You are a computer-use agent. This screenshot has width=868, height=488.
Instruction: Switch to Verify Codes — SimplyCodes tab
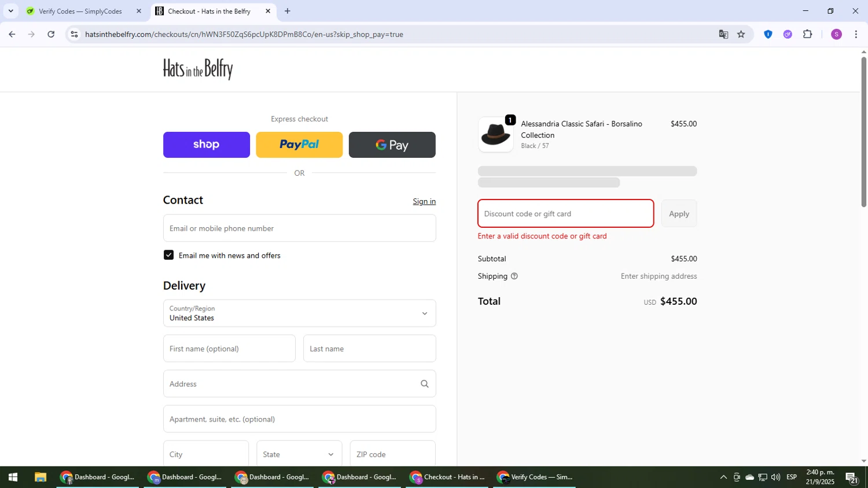pyautogui.click(x=79, y=11)
